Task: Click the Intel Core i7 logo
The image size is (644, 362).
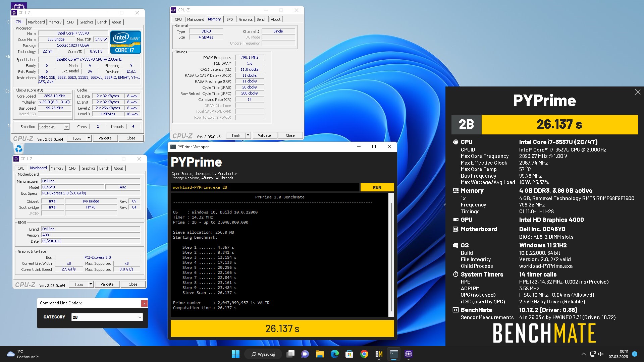Action: coord(125,42)
